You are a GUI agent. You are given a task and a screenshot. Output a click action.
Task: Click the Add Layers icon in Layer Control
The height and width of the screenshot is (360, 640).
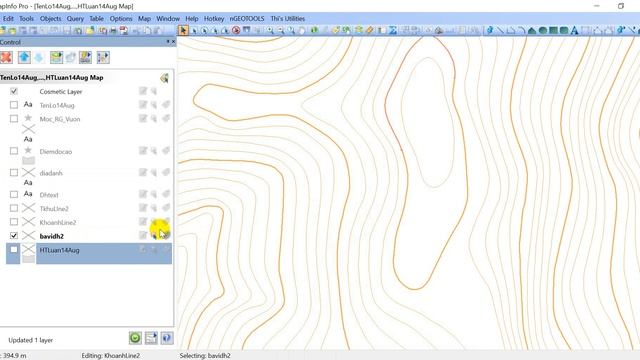56,58
